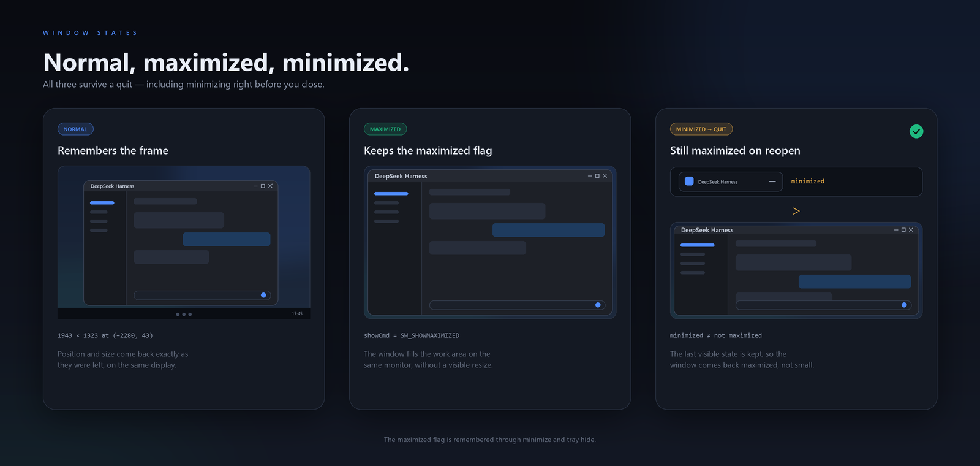980x466 pixels.
Task: Click the 'Keeps the maximized flag' heading
Action: (428, 151)
